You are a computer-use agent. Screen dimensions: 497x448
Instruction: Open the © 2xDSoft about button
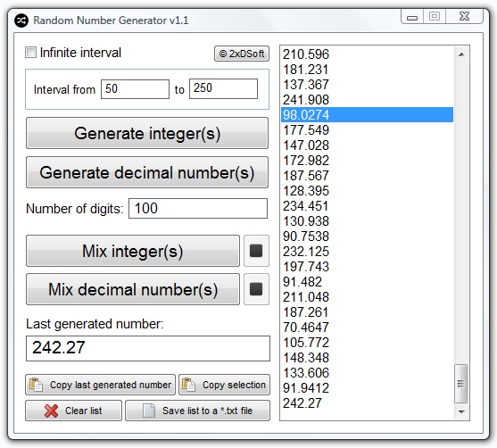(242, 54)
